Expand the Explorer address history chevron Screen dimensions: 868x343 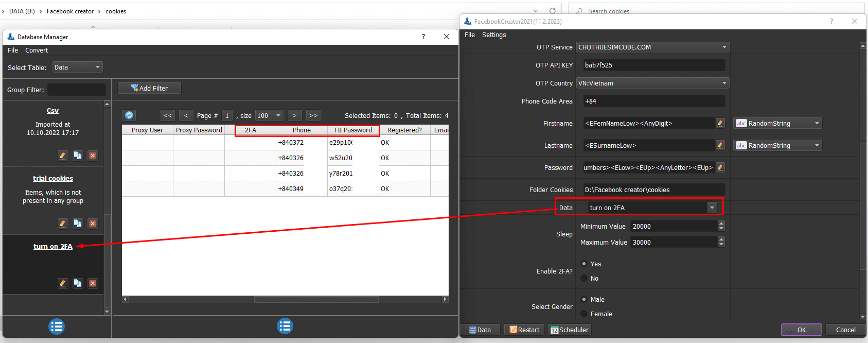coord(536,11)
